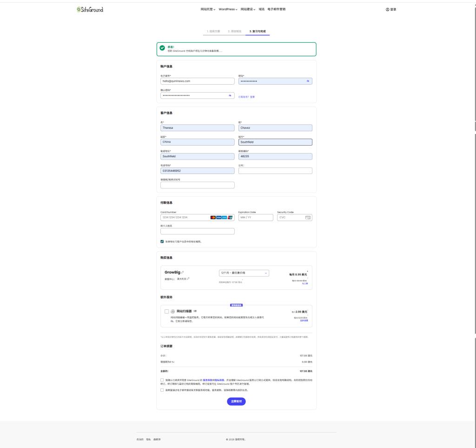The height and width of the screenshot is (448, 476).
Task: Enable the 网站扫描器 extra service checkbox
Action: 166,311
